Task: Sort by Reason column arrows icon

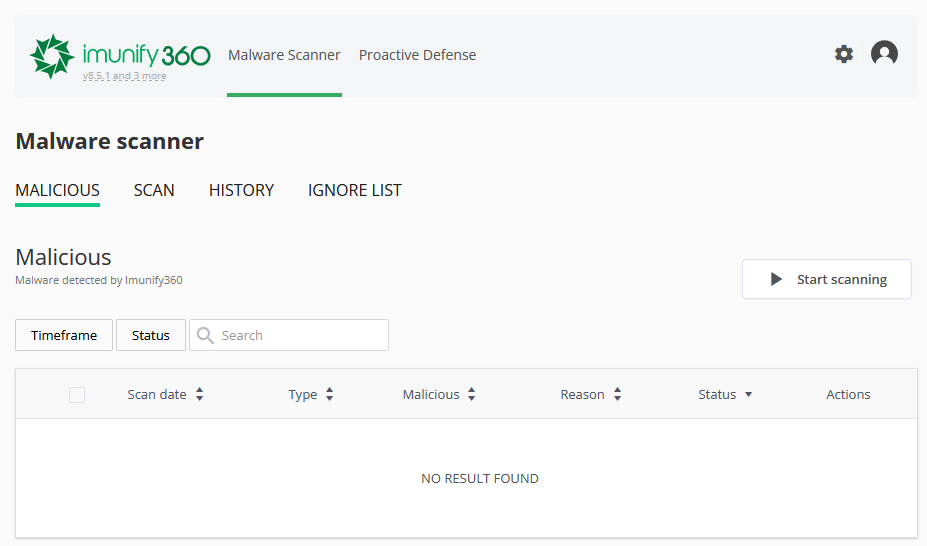Action: pos(618,394)
